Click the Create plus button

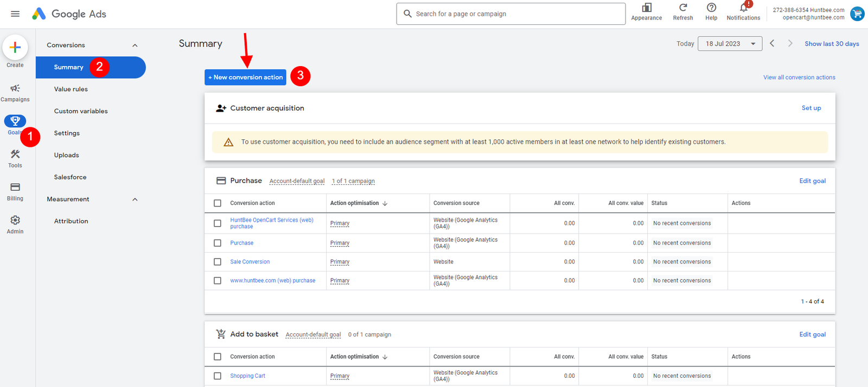pos(15,48)
